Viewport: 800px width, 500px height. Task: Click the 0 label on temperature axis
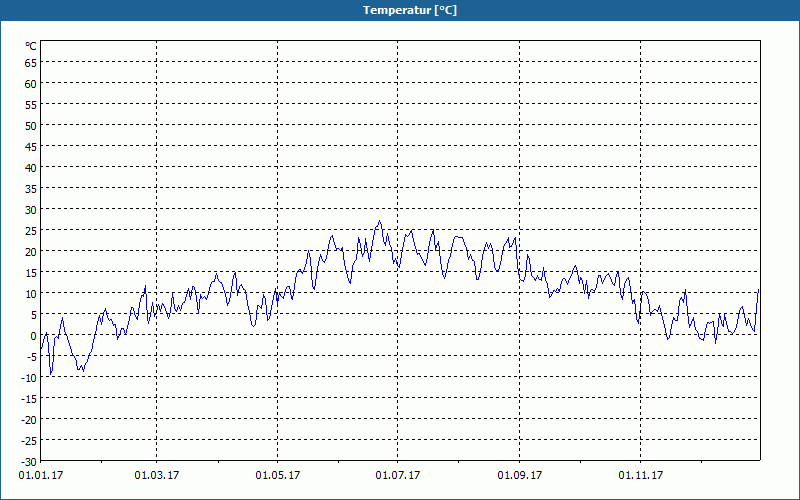click(x=34, y=336)
